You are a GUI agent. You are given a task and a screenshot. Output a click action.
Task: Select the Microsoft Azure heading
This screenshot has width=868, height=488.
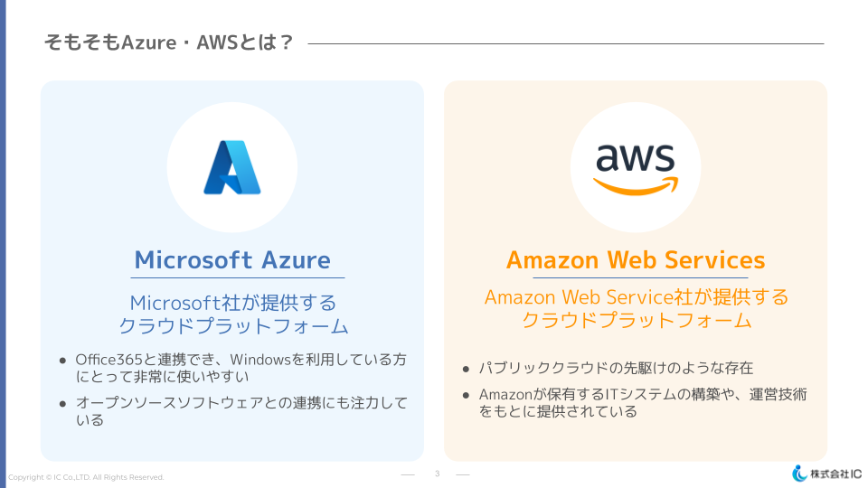click(232, 260)
